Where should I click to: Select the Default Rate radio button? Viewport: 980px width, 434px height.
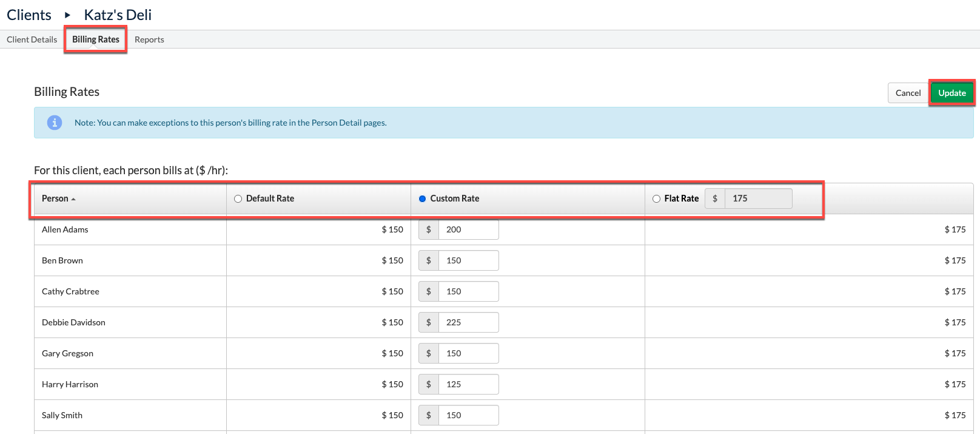pyautogui.click(x=238, y=198)
